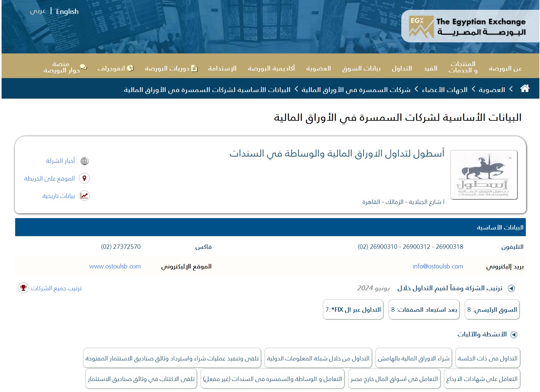Click email info@ostoulsb.com

coord(438,266)
